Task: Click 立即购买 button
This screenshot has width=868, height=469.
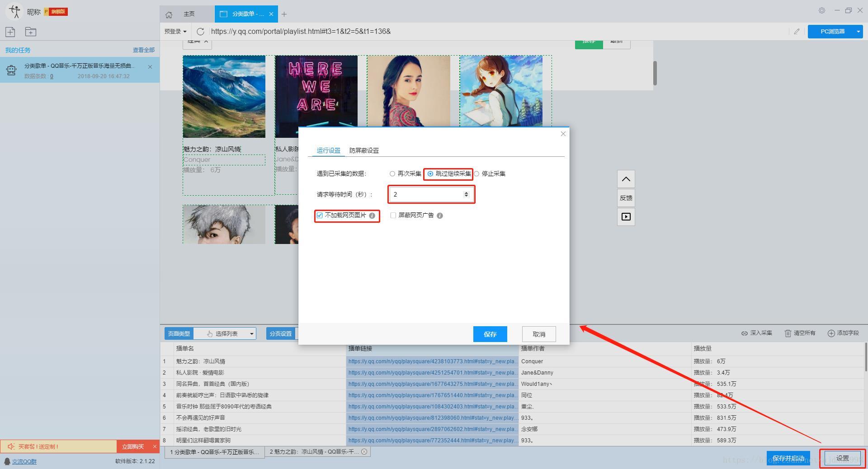Action: (133, 446)
